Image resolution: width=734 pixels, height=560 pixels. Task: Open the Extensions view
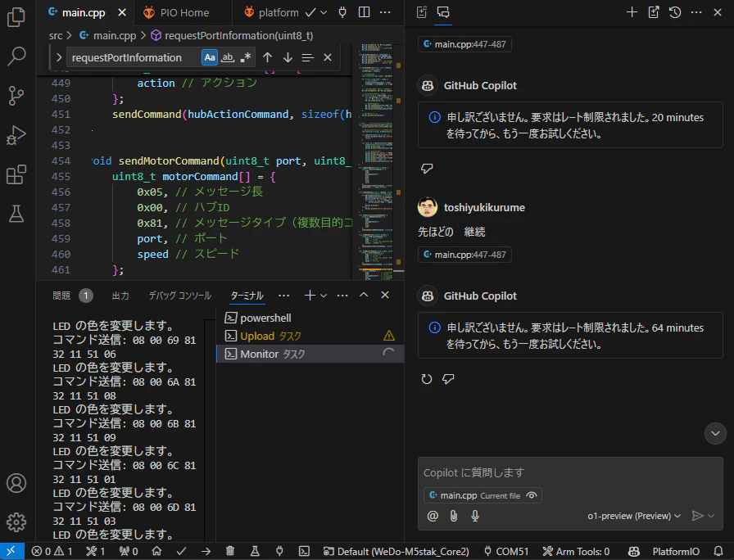(16, 174)
